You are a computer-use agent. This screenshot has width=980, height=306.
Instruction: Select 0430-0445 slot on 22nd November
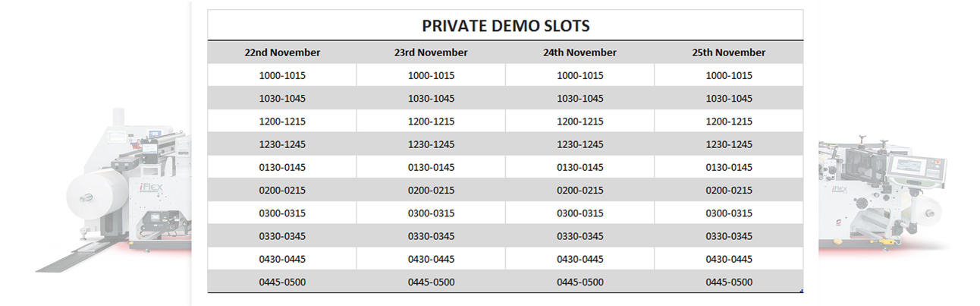282,259
